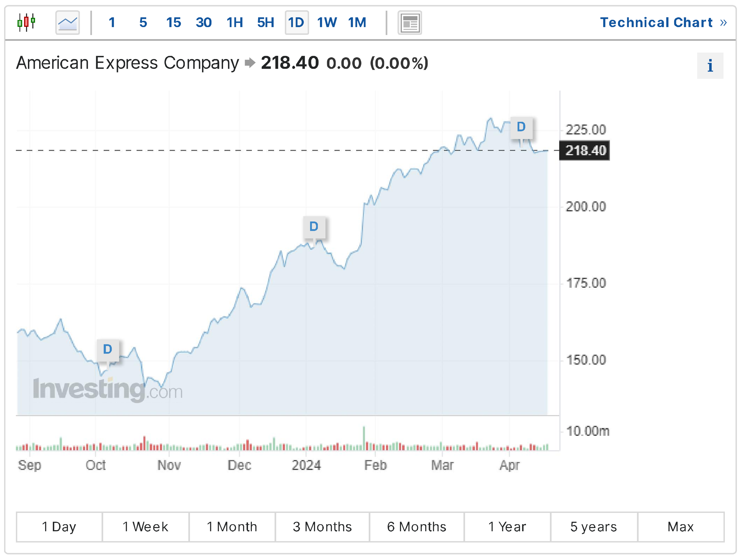Click the Max range button
Screen dimensions: 744x560
[x=680, y=527]
